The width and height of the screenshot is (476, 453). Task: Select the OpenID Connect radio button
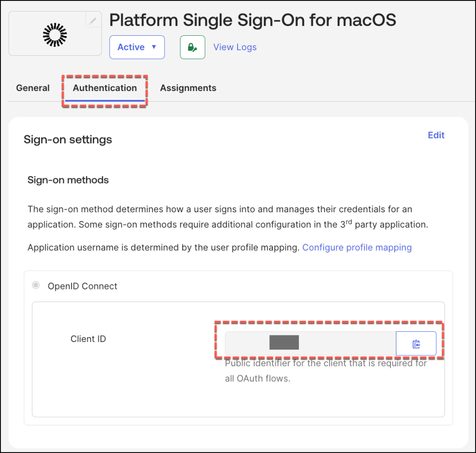(x=36, y=285)
